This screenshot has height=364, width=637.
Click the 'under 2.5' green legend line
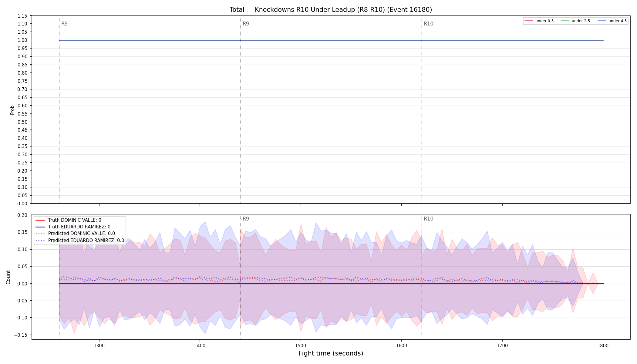(x=565, y=21)
